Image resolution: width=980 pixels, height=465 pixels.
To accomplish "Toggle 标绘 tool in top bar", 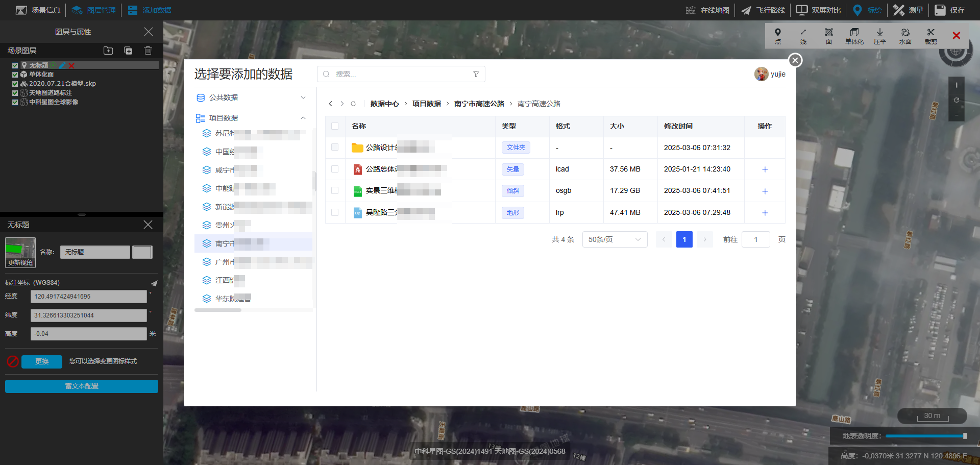I will pyautogui.click(x=867, y=10).
